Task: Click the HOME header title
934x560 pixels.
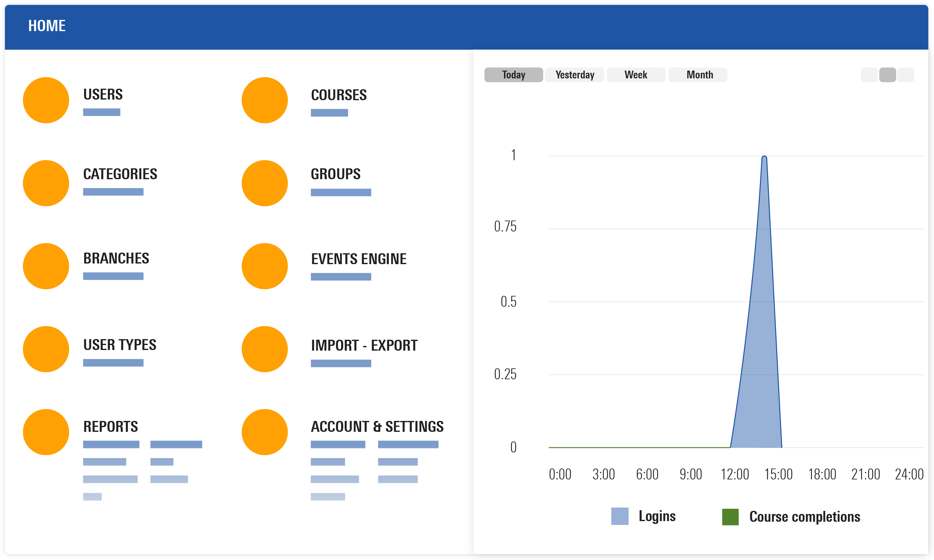Action: (x=47, y=26)
